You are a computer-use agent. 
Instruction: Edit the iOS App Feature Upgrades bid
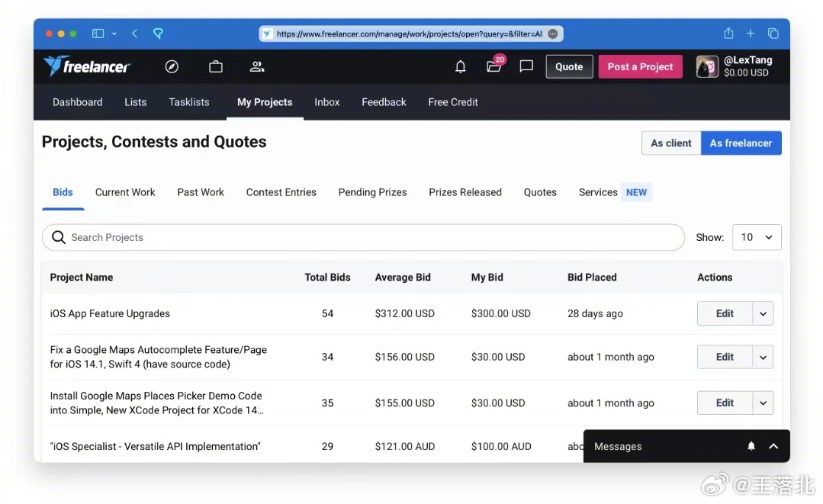point(725,313)
